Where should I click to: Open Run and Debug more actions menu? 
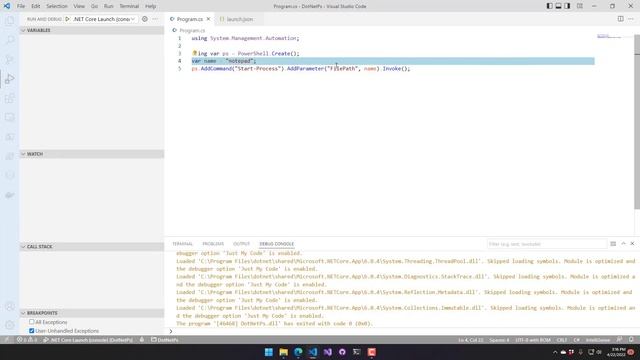[x=155, y=19]
